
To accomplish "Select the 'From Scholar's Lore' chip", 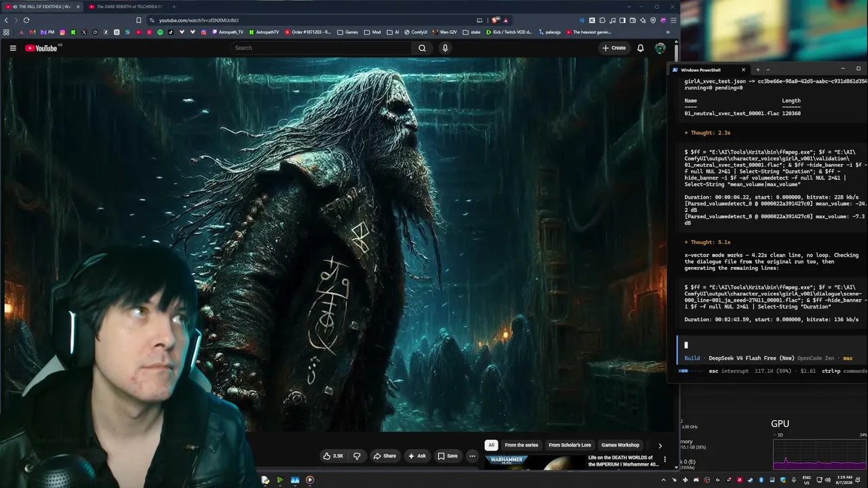I will [570, 445].
